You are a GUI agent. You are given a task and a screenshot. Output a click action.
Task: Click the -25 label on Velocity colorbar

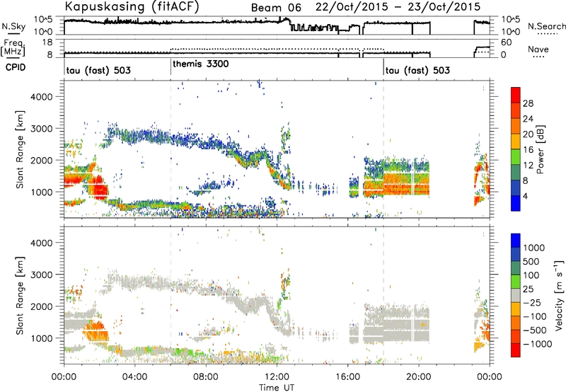[x=533, y=303]
